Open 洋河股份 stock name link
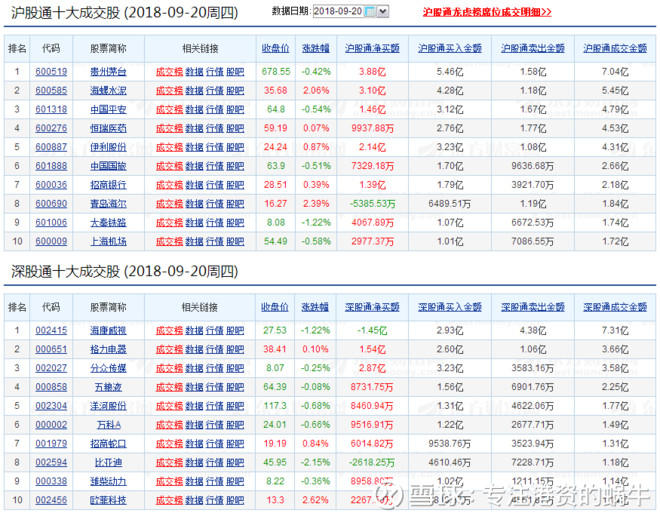Image resolution: width=660 pixels, height=513 pixels. pyautogui.click(x=108, y=406)
